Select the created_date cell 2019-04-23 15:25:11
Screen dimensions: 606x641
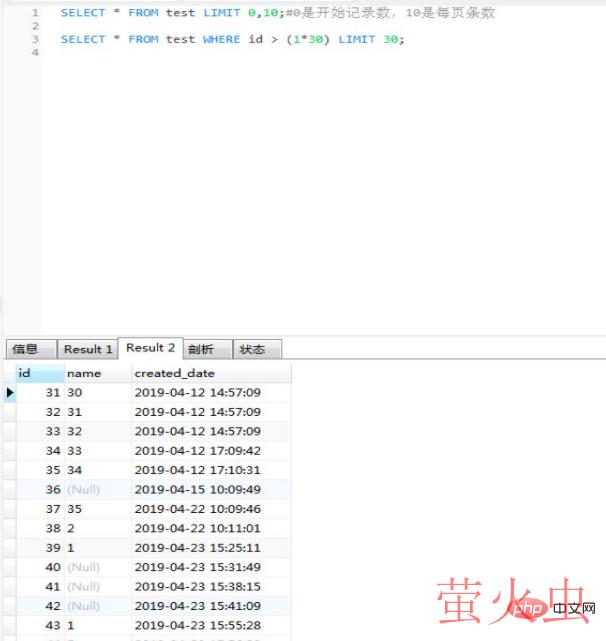(x=197, y=548)
